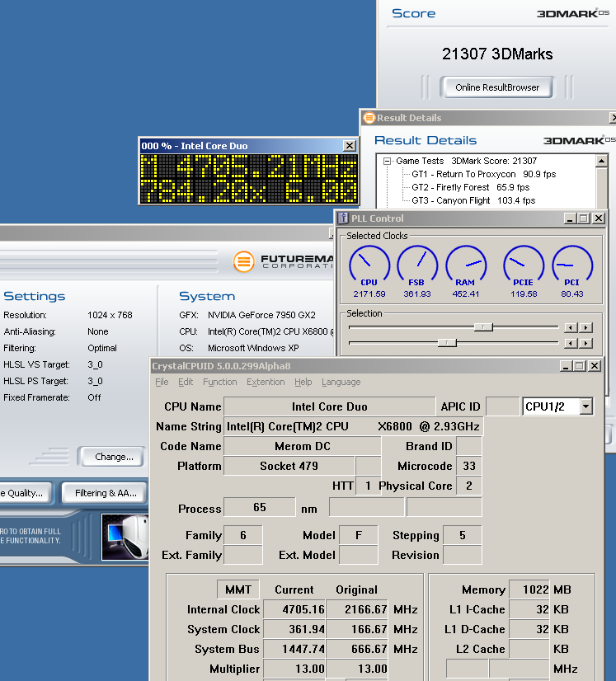Screen dimensions: 616x681
Task: Select GT1 - Return To Proxycon row
Action: coord(483,174)
